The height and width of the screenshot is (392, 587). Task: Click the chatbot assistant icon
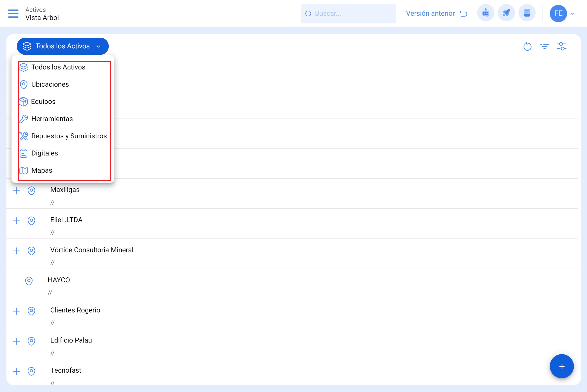486,13
